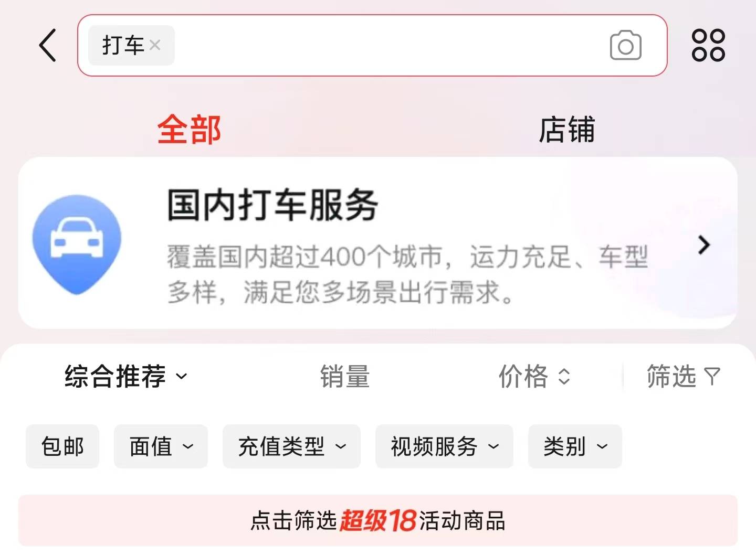This screenshot has height=555, width=756.
Task: Tap the 超级18 activity filter banner
Action: click(378, 520)
